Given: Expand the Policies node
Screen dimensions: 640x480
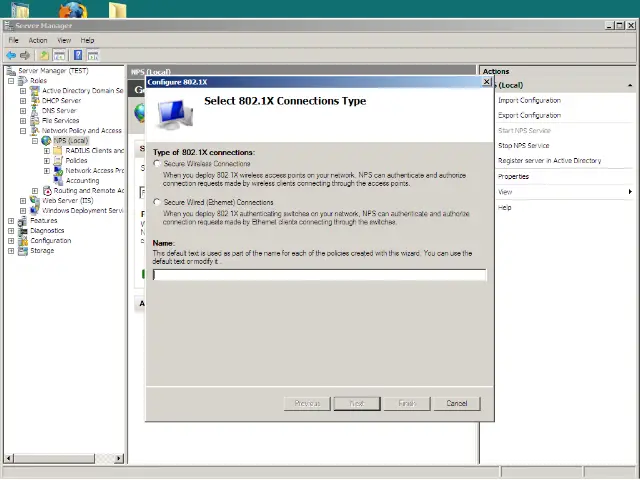Looking at the screenshot, I should (x=47, y=161).
